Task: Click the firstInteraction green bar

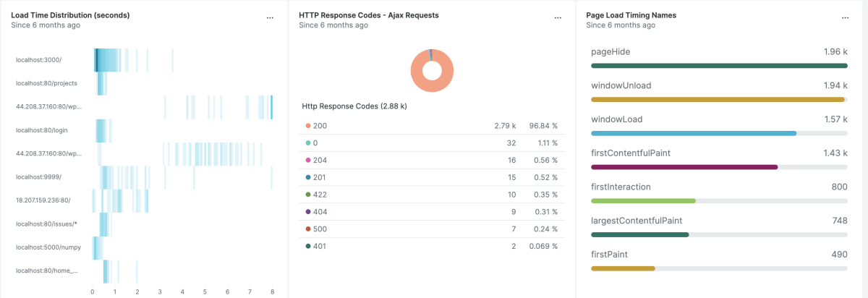Action: [x=643, y=200]
